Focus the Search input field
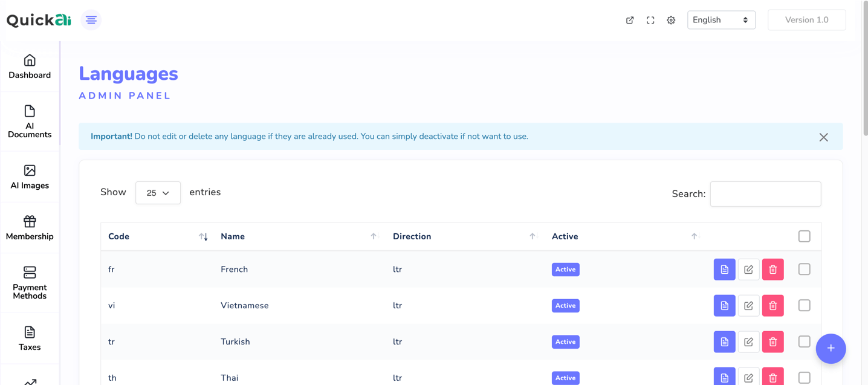Image resolution: width=868 pixels, height=385 pixels. [765, 194]
